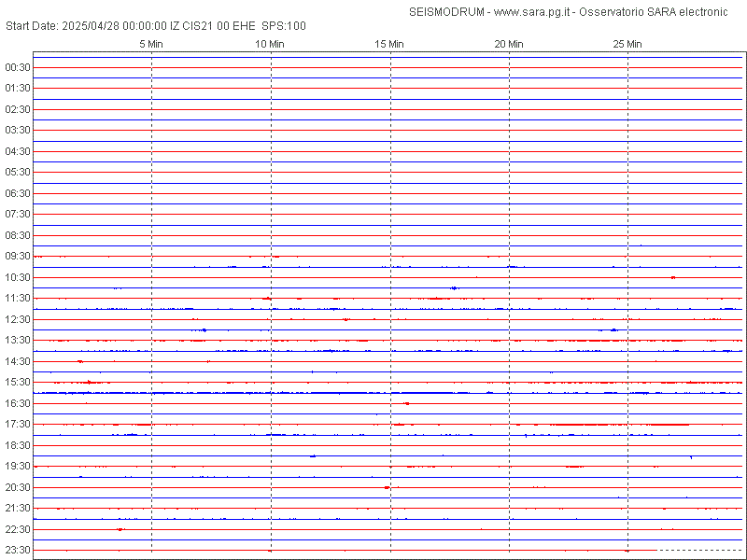Click the 03:30 row time label

(x=18, y=130)
